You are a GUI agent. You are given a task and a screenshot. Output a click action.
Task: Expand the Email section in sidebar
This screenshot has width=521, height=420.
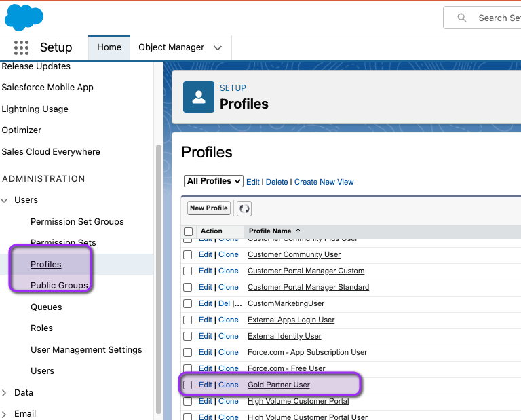point(4,414)
